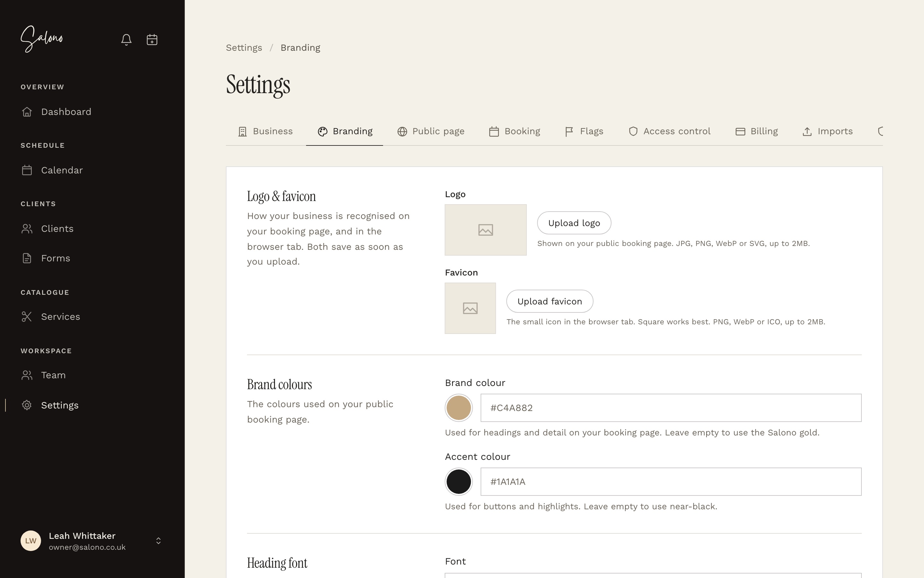This screenshot has height=578, width=924.
Task: Click the Upload favicon button
Action: 550,301
